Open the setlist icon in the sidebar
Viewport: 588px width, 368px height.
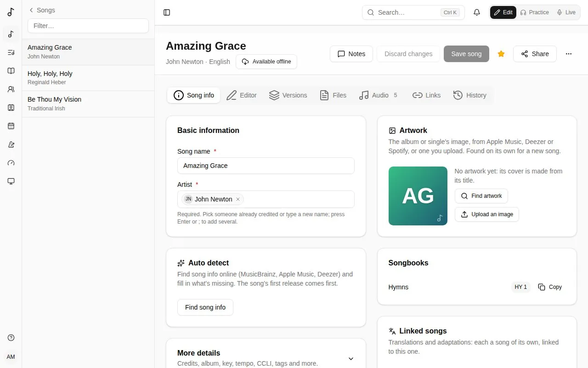(11, 52)
